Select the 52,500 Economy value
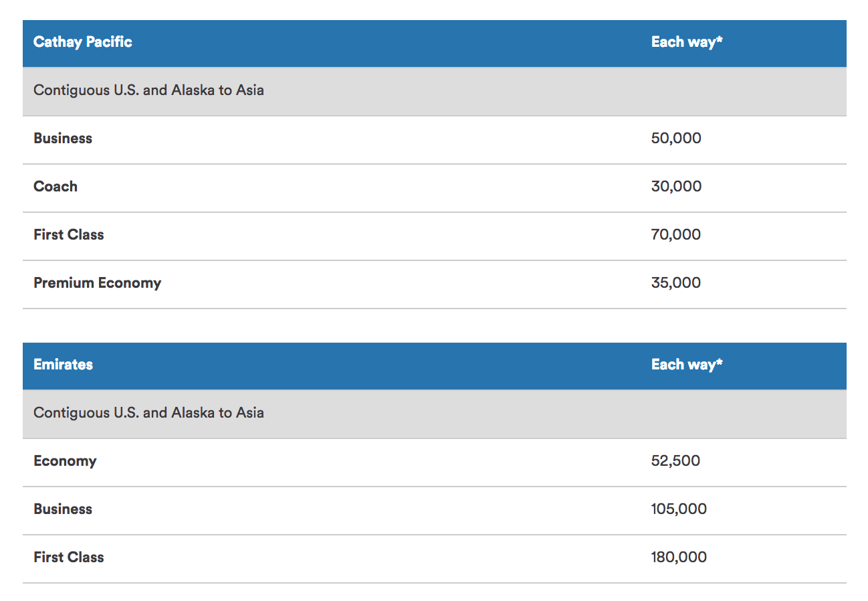The height and width of the screenshot is (601, 868). (x=675, y=461)
